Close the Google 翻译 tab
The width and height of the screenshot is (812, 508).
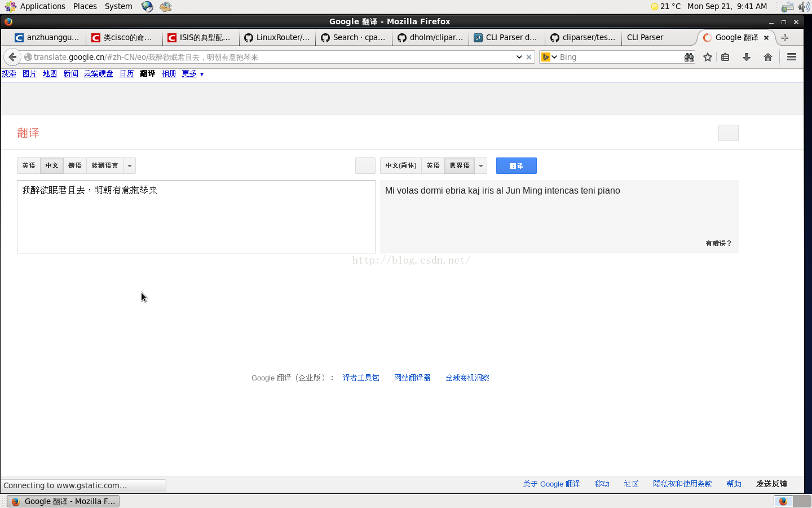(x=766, y=38)
